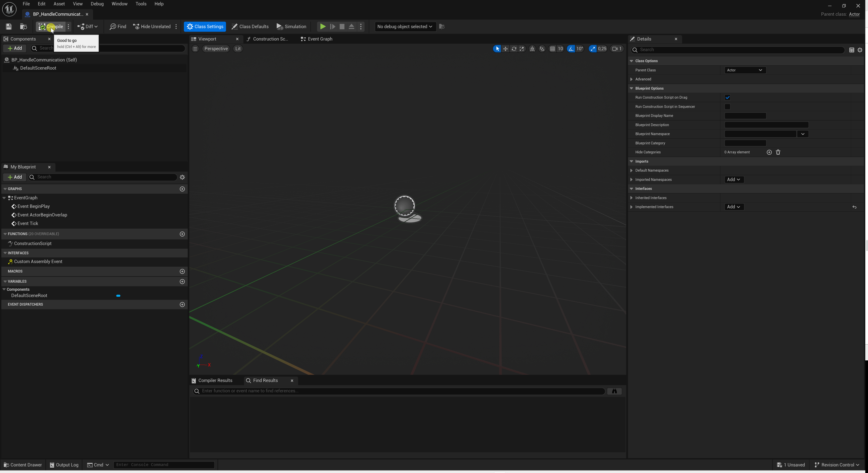This screenshot has width=868, height=473.
Task: Select the scale transform tool in viewport
Action: 522,49
